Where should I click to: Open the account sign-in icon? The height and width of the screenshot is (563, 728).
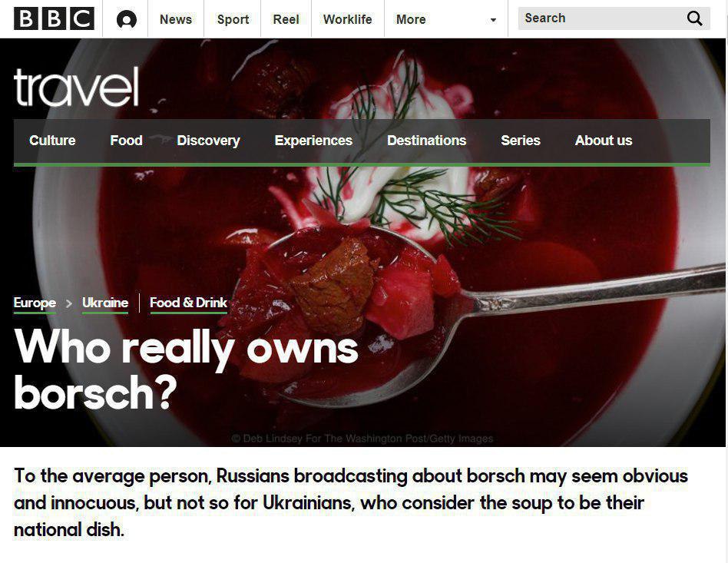tap(126, 19)
